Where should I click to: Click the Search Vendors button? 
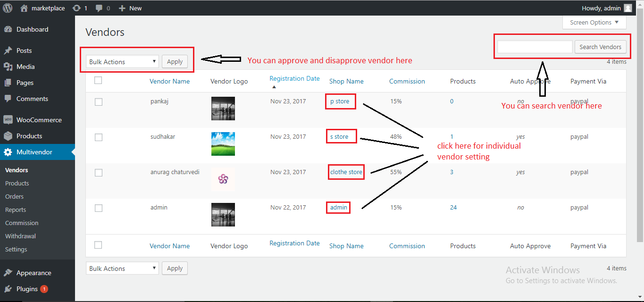[600, 47]
